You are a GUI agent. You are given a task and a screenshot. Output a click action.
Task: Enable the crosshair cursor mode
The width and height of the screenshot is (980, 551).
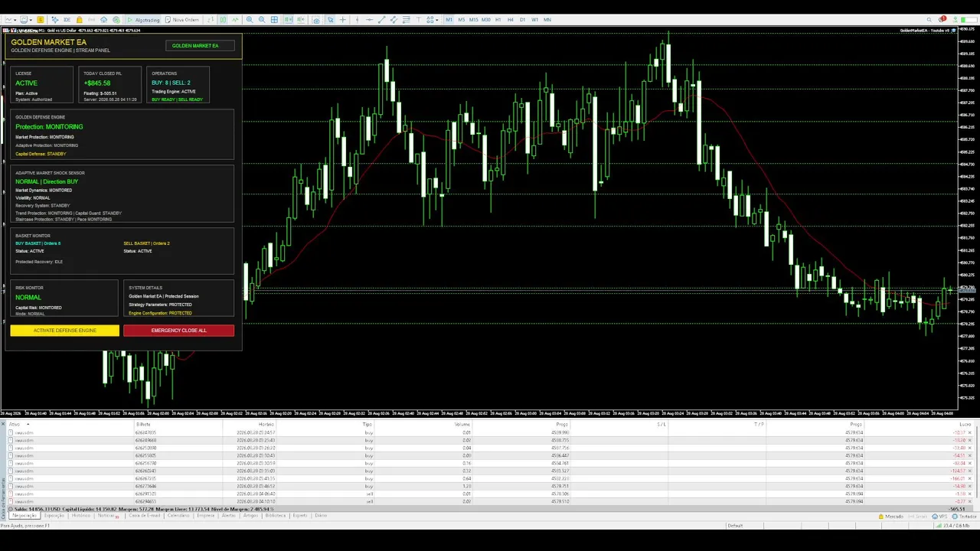342,19
